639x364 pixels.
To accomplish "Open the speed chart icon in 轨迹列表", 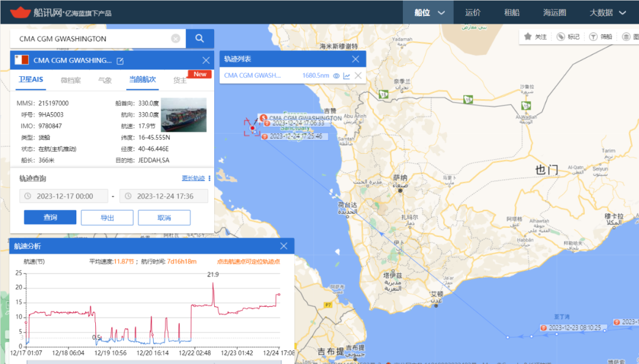I will coord(347,76).
